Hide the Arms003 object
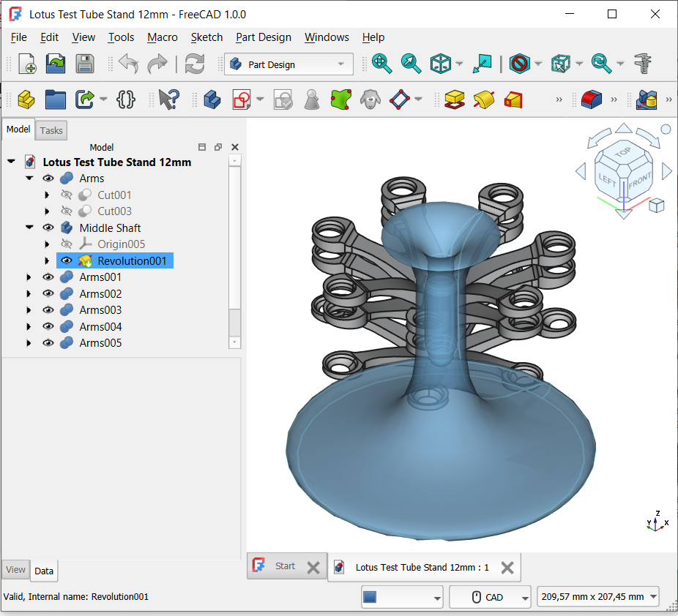The height and width of the screenshot is (616, 678). (x=48, y=309)
